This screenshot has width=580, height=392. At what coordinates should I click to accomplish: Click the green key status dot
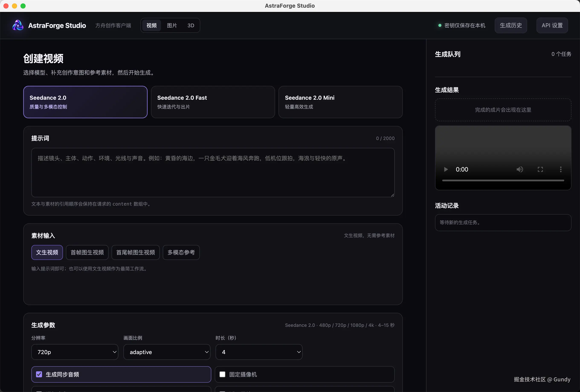click(x=440, y=25)
